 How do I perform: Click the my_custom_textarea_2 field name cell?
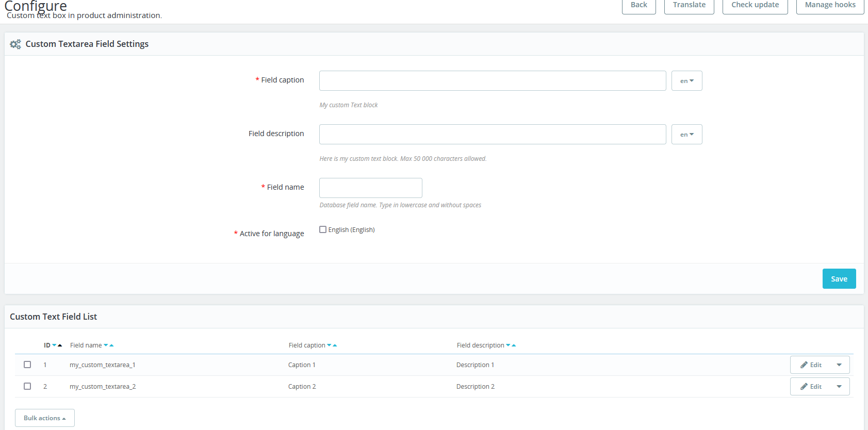pyautogui.click(x=103, y=387)
